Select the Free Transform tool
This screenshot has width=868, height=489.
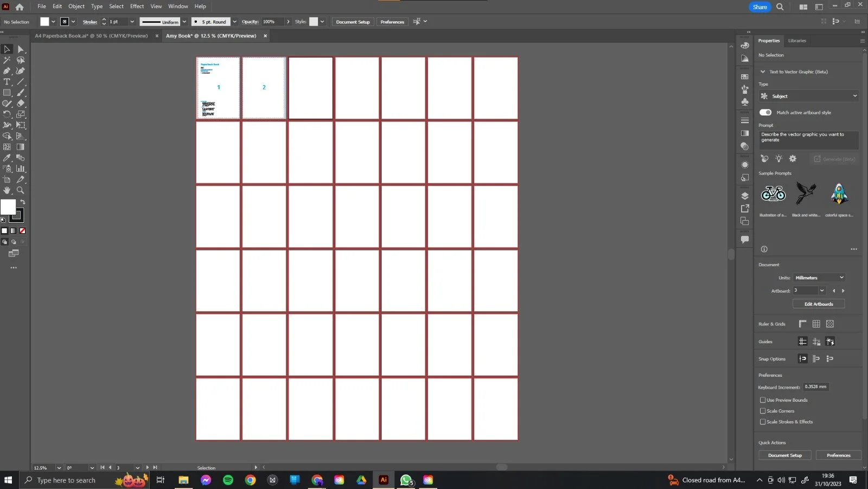(21, 125)
